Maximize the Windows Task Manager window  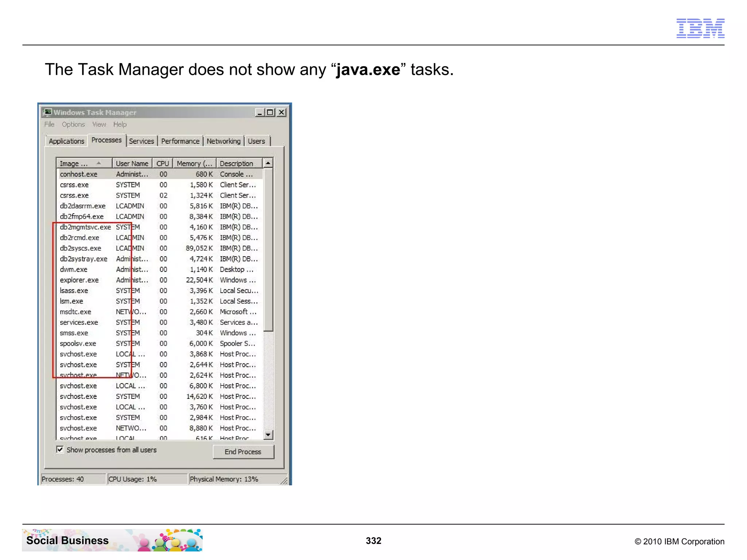tap(270, 112)
